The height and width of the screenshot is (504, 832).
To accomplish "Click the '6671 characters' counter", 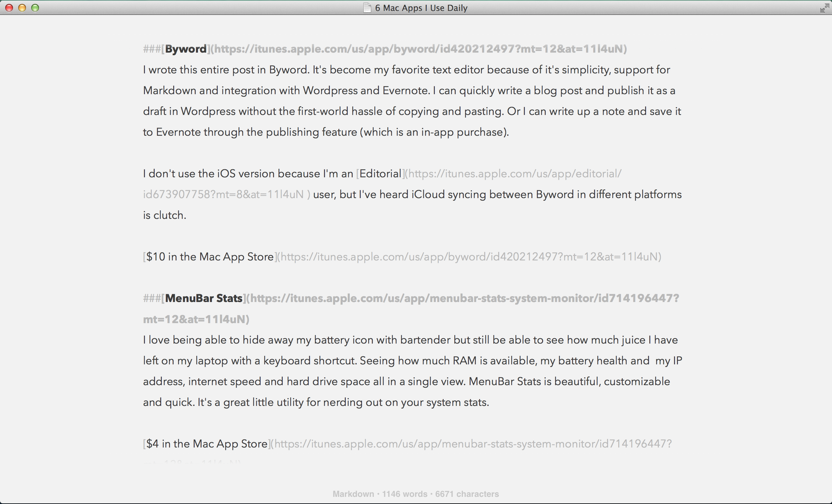I will click(467, 494).
